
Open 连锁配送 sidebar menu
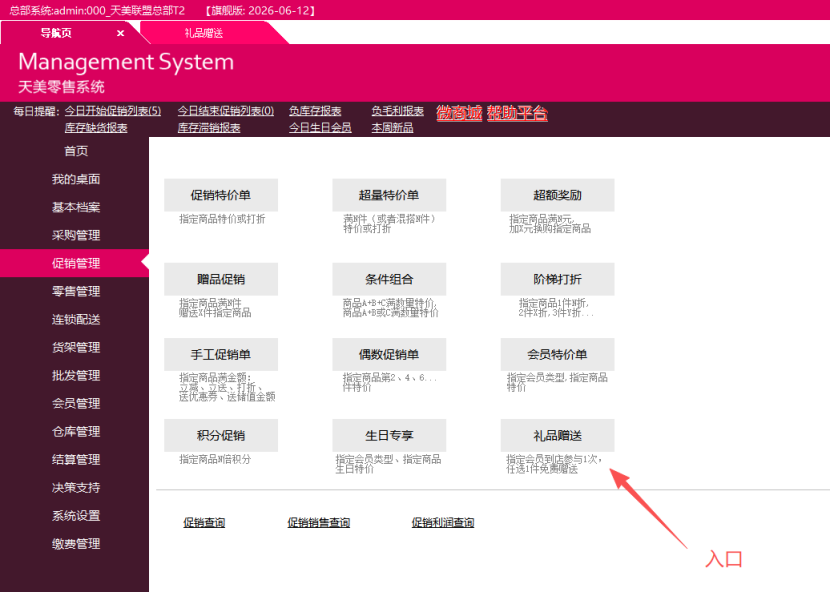pyautogui.click(x=76, y=320)
